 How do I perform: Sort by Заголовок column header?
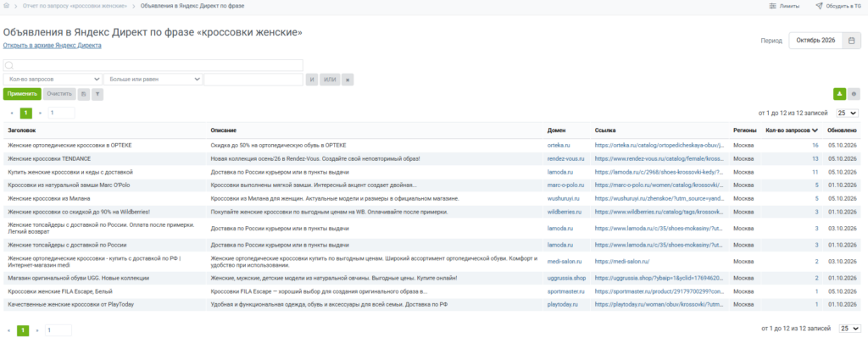point(21,130)
